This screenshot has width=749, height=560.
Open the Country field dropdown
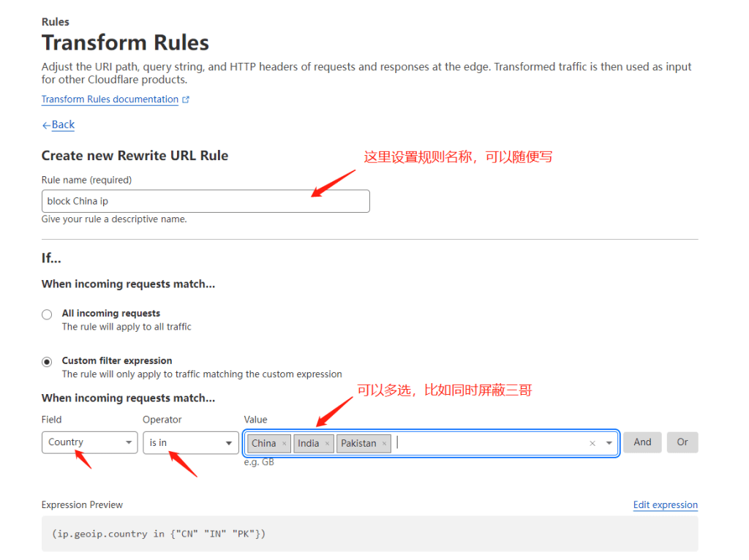click(x=89, y=442)
